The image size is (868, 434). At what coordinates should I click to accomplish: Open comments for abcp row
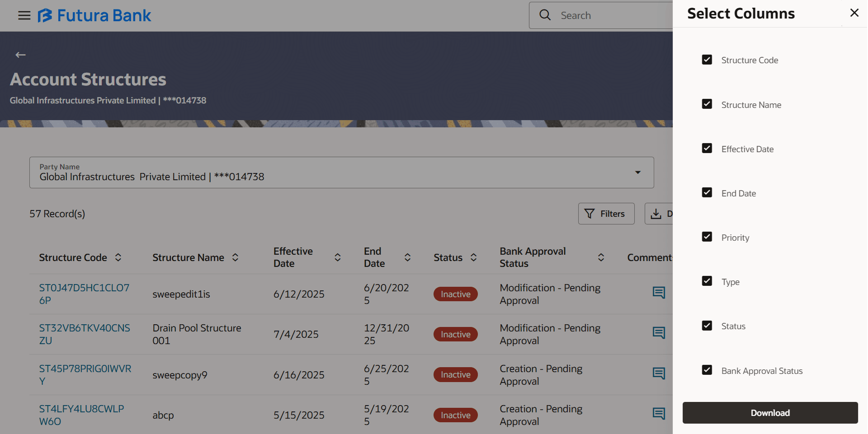click(659, 414)
